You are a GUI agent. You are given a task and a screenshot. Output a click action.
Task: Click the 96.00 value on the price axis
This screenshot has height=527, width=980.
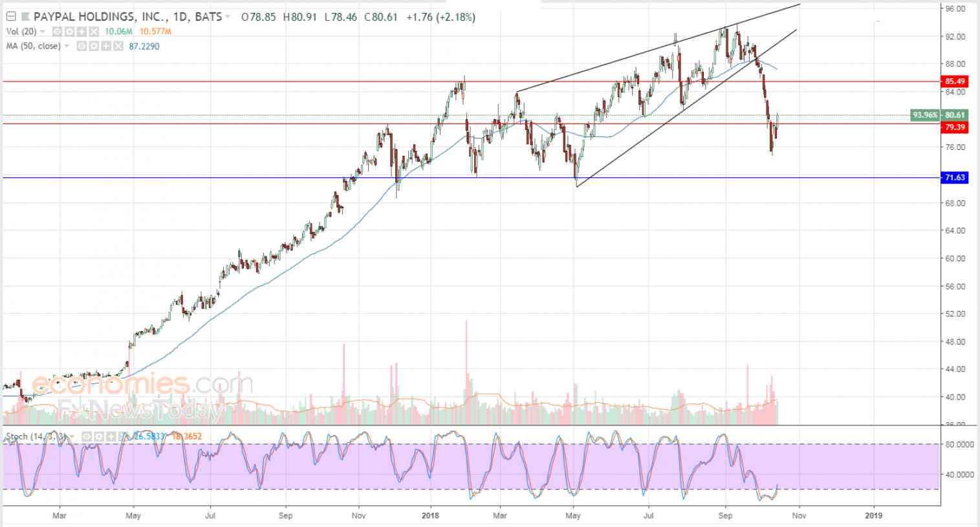[955, 9]
